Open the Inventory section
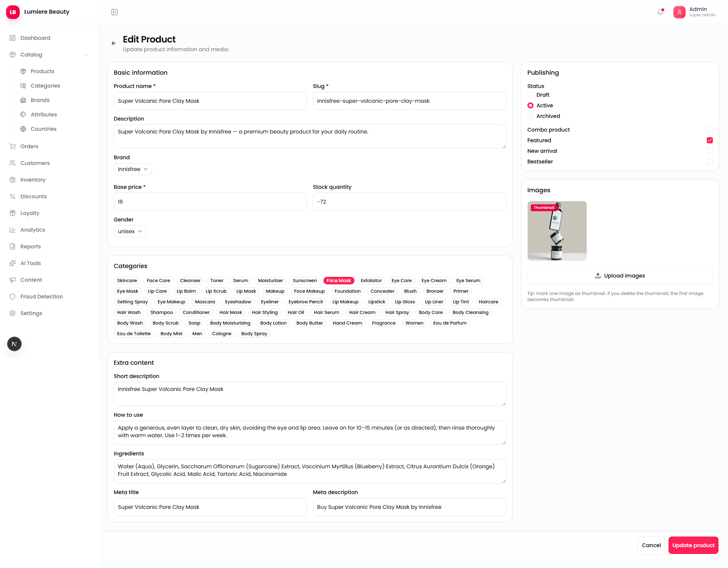Image resolution: width=728 pixels, height=568 pixels. pyautogui.click(x=49, y=180)
